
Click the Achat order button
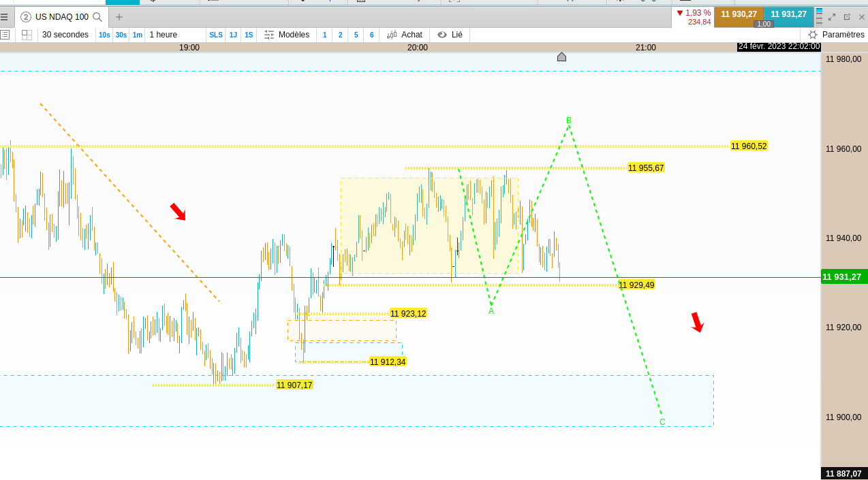coord(405,35)
